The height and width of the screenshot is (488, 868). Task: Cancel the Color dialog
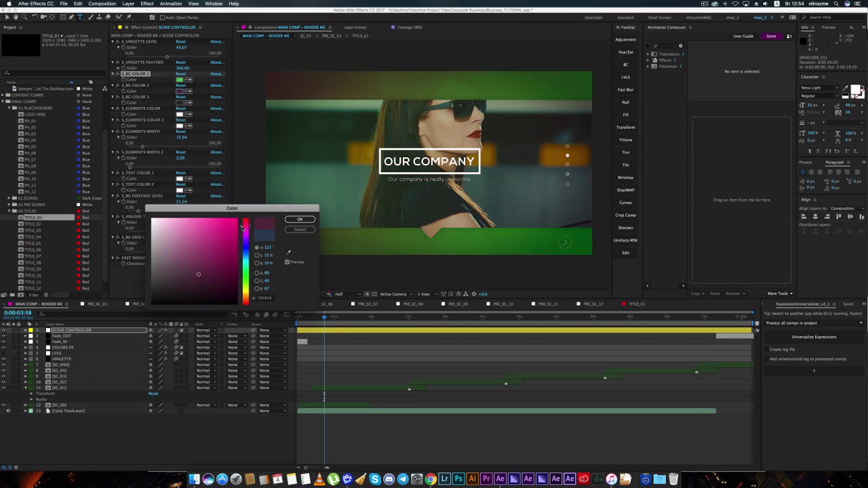point(300,229)
